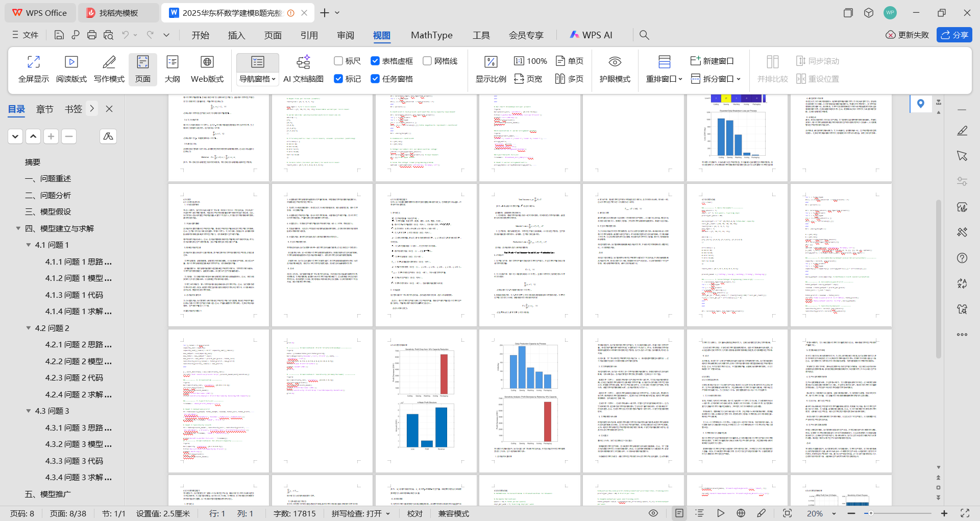
Task: Click the play icon in status bar
Action: [x=720, y=513]
